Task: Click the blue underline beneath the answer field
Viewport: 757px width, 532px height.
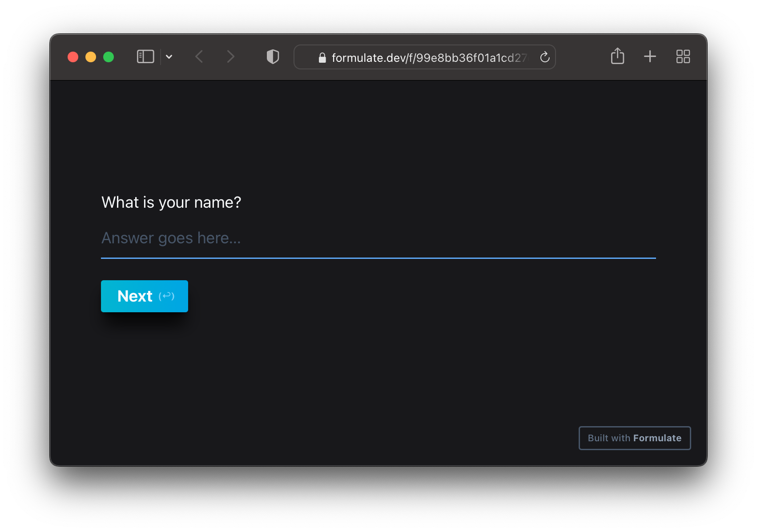Action: click(x=378, y=258)
